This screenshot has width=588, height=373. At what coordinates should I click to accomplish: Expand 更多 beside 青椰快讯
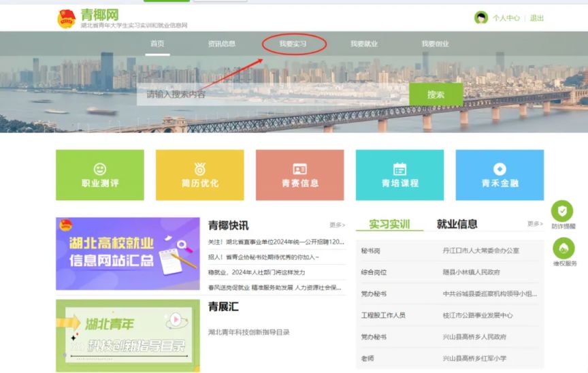[337, 225]
